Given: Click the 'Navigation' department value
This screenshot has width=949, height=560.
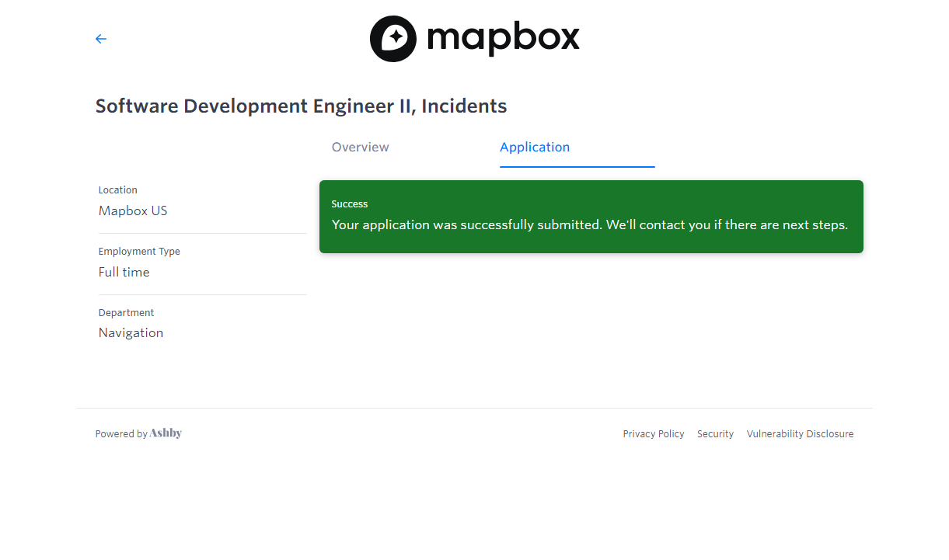Looking at the screenshot, I should (131, 333).
